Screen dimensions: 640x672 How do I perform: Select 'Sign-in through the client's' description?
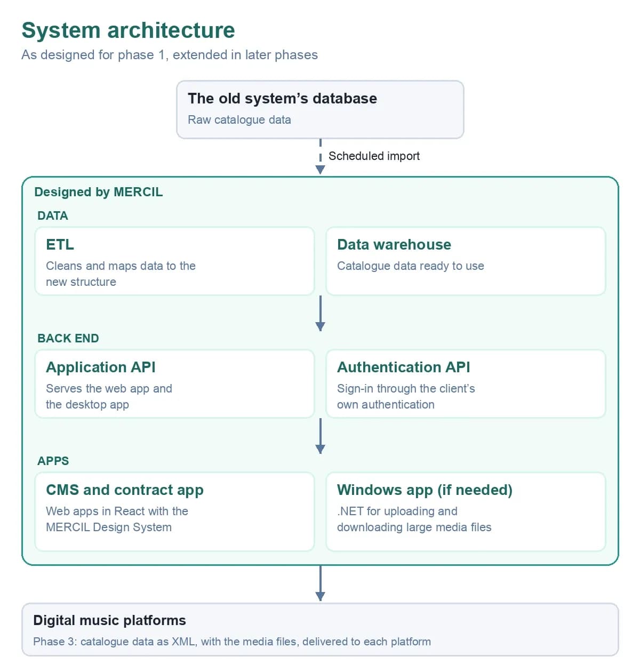click(x=406, y=388)
